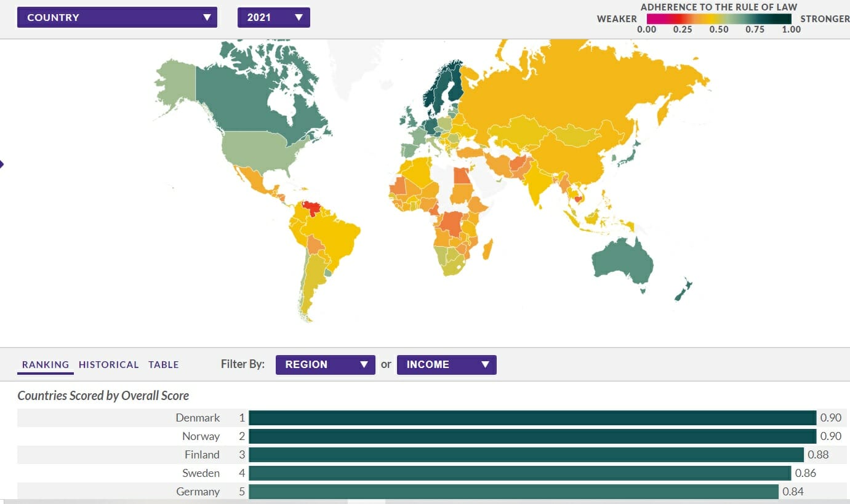Viewport: 850px width, 504px height.
Task: Open the COUNTRY dropdown
Action: coord(117,17)
